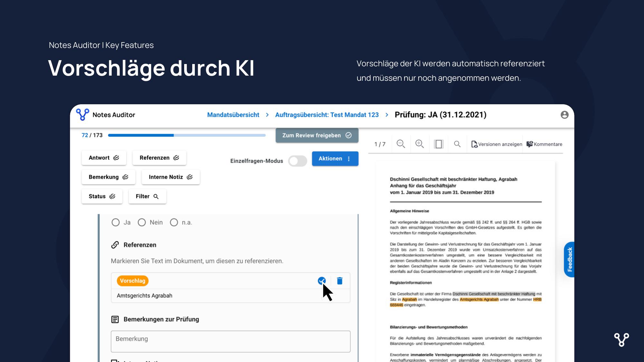Open the Aktionen menu
The width and height of the screenshot is (644, 362).
(x=335, y=159)
